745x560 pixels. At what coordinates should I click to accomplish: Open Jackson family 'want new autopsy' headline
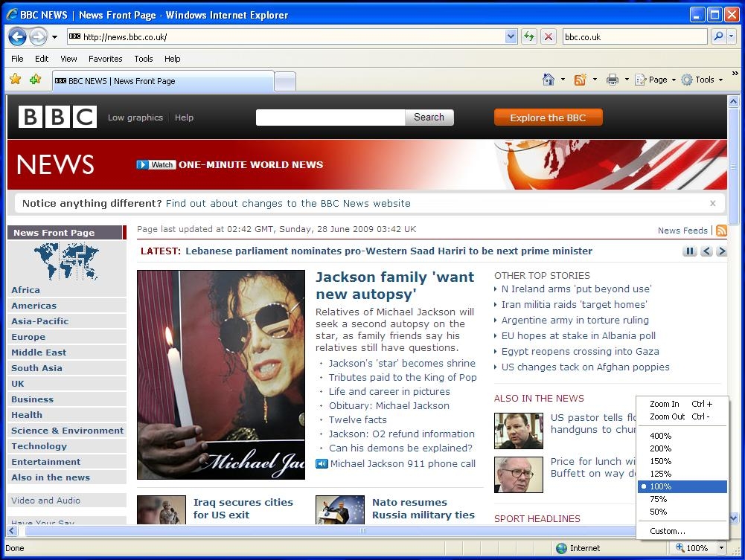pos(395,286)
